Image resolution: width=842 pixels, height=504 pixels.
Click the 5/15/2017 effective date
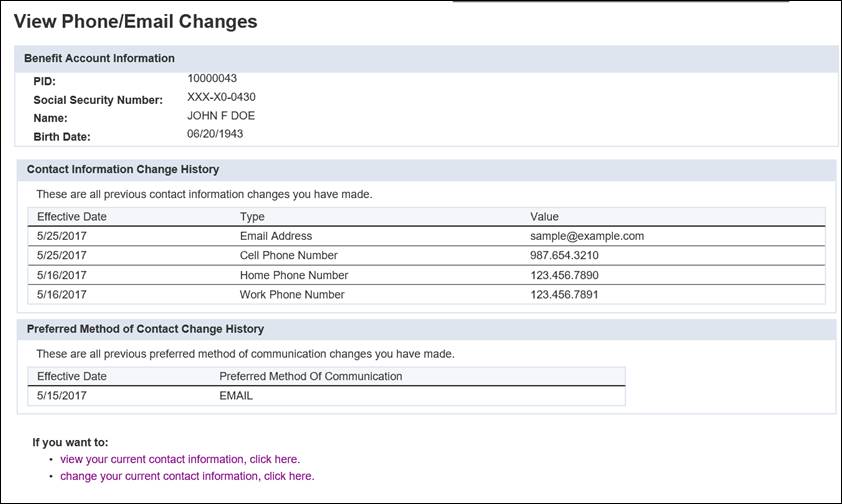coord(62,396)
